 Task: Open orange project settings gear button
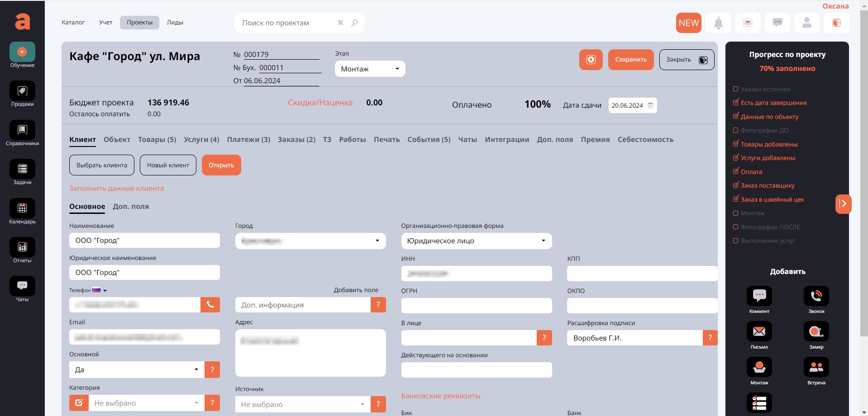pyautogui.click(x=591, y=60)
